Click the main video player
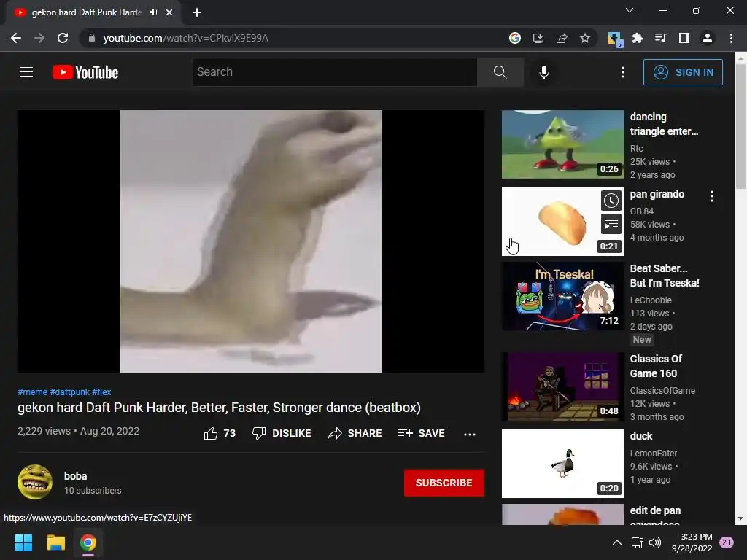The image size is (747, 560). tap(251, 241)
